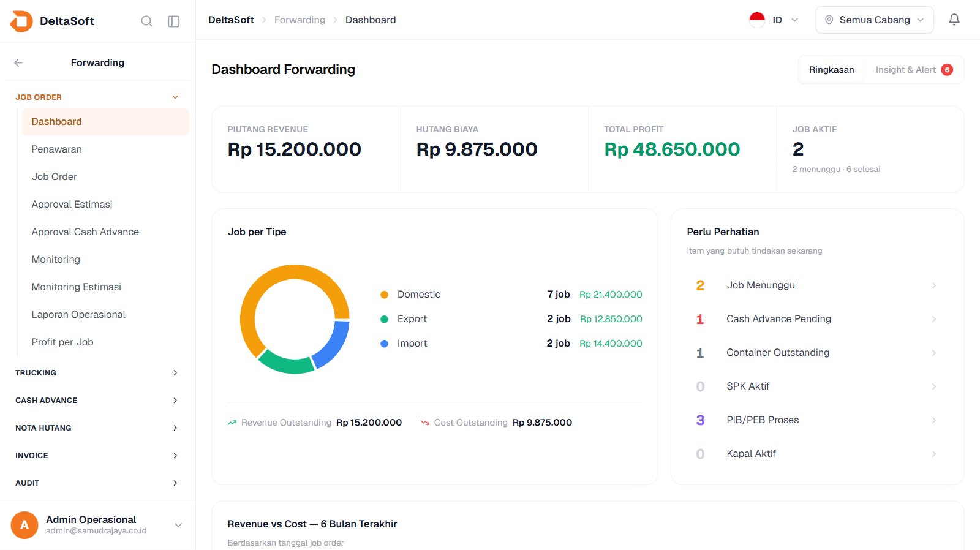
Task: Click the Admin Operasional avatar
Action: 24,525
